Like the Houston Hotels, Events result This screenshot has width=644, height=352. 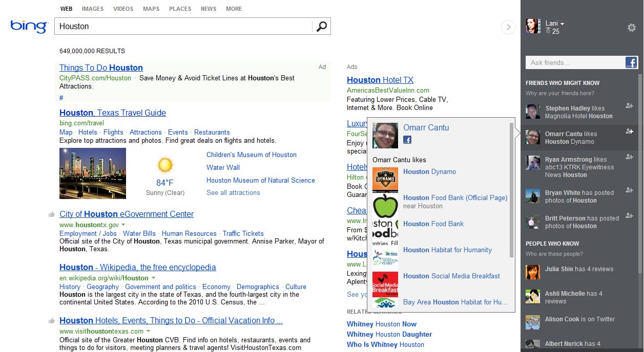coord(51,321)
